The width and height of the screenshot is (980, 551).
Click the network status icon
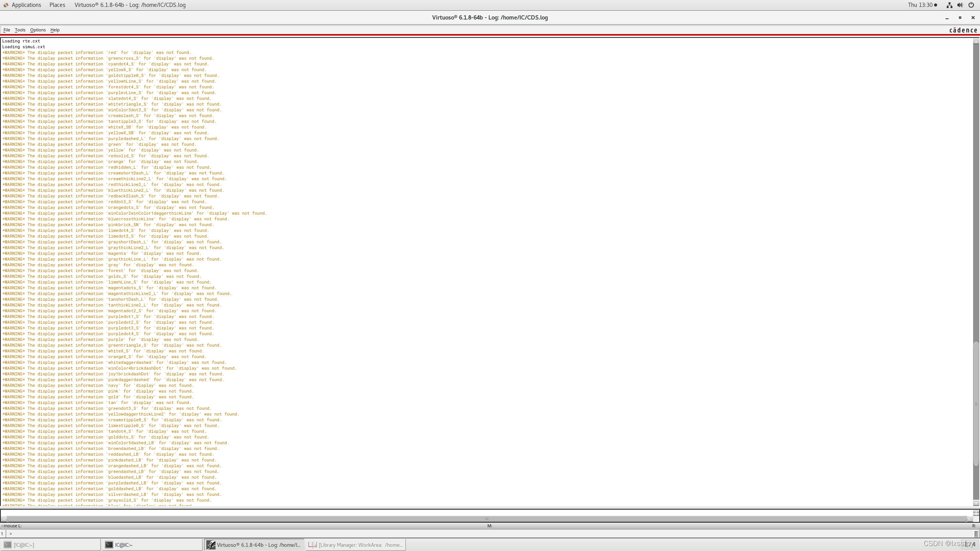point(949,5)
